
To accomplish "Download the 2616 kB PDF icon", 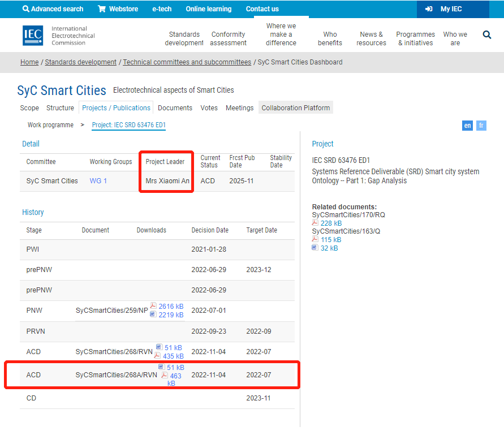I will pyautogui.click(x=153, y=305).
